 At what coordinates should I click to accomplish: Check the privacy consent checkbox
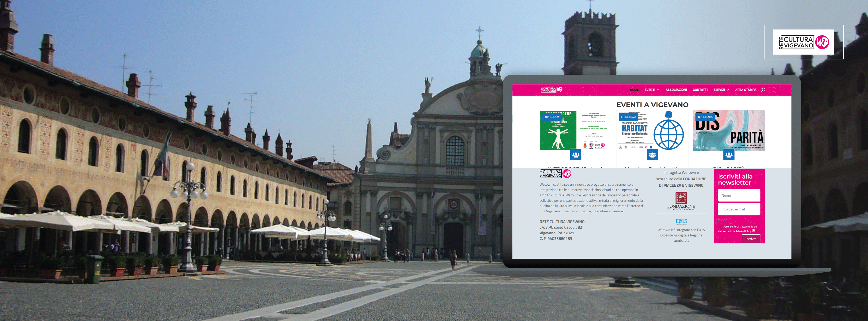click(720, 227)
